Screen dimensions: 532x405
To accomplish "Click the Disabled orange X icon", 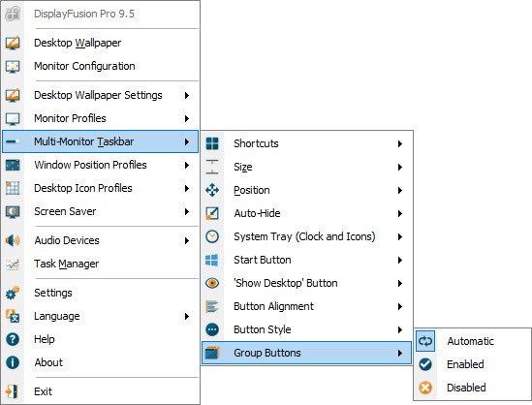I will click(425, 388).
